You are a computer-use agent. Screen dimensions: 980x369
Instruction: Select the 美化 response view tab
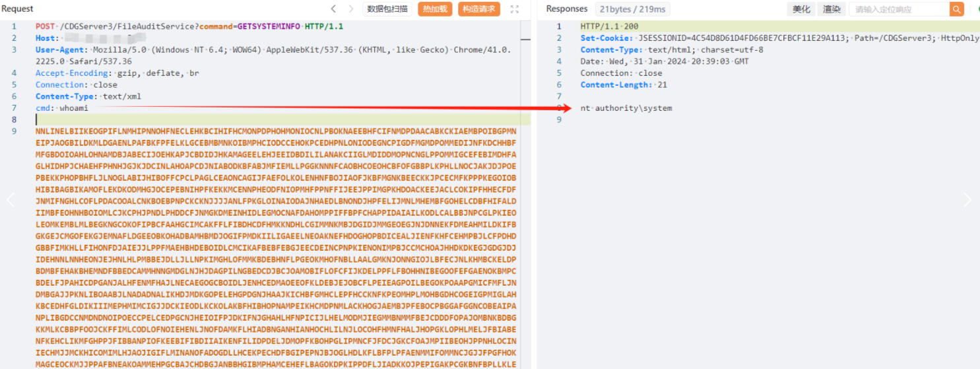tap(800, 9)
